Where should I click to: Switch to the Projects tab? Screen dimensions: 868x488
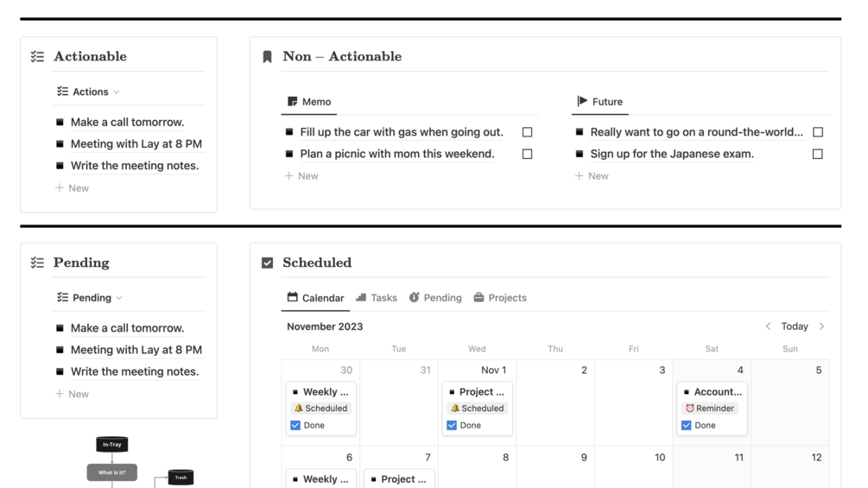pos(500,298)
